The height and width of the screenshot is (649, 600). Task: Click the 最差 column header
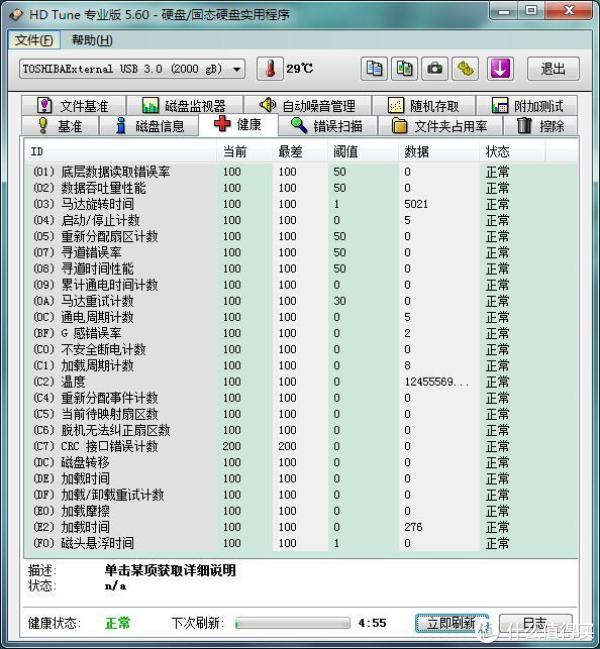point(300,151)
